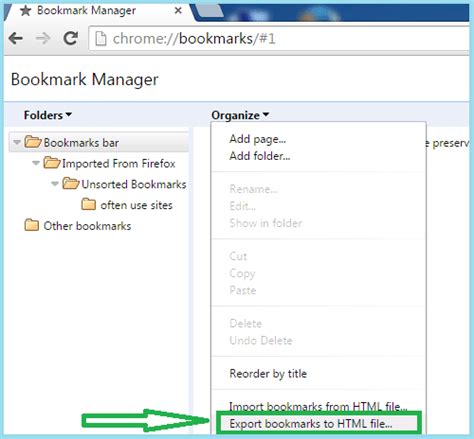Viewport: 474px width, 439px height.
Task: Click the page icon in address bar
Action: tap(101, 39)
